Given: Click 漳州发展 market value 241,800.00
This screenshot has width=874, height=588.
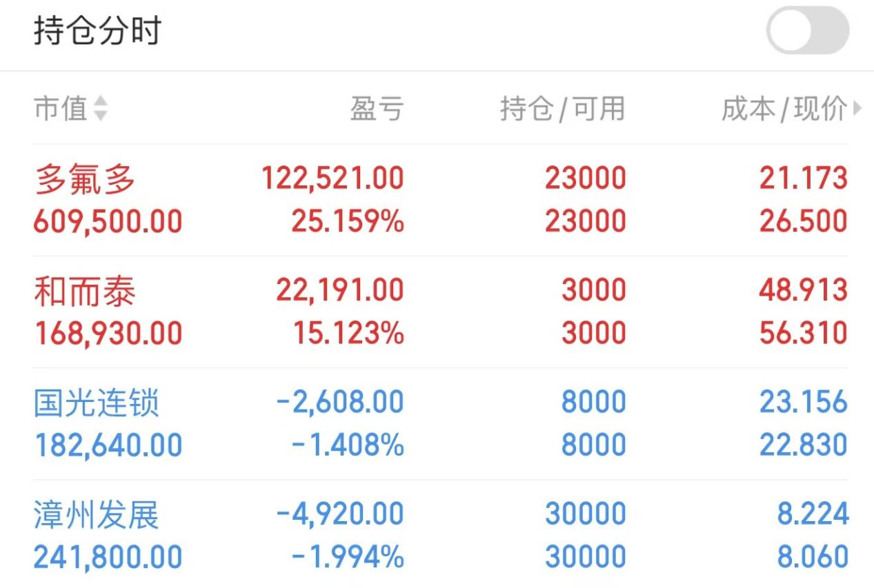Looking at the screenshot, I should click(108, 557).
